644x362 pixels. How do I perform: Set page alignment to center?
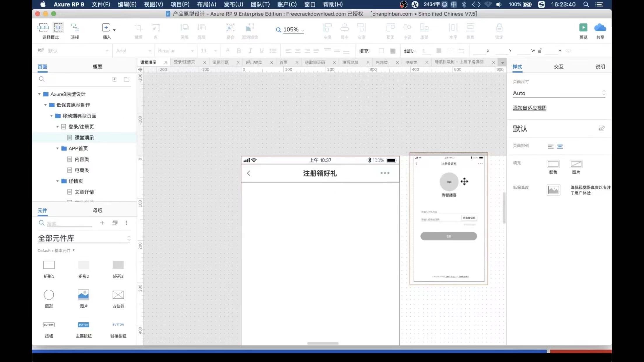(x=560, y=147)
